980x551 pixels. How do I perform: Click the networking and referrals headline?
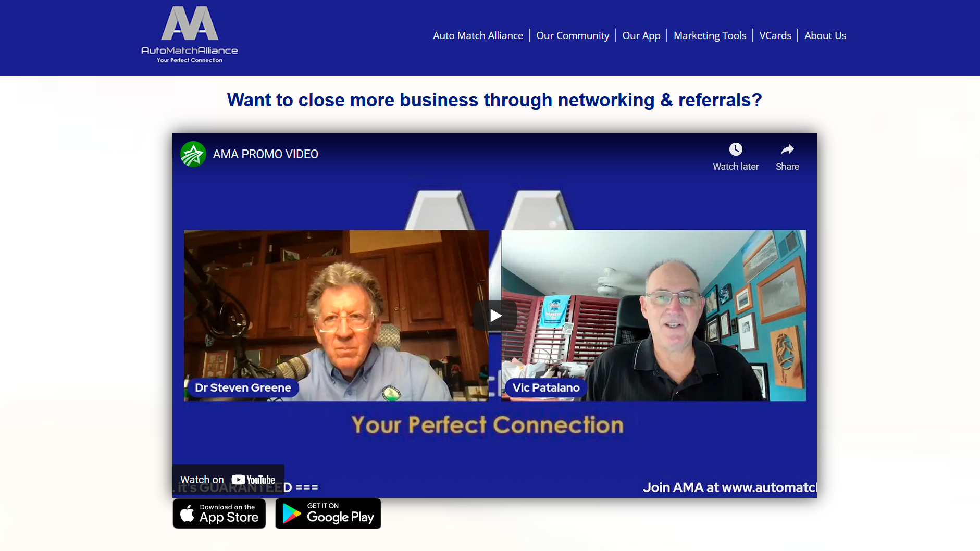click(x=494, y=100)
